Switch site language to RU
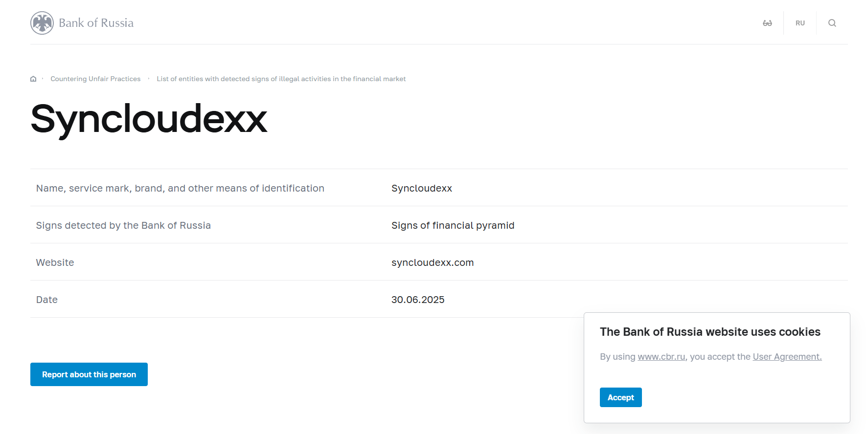The image size is (868, 434). point(800,23)
